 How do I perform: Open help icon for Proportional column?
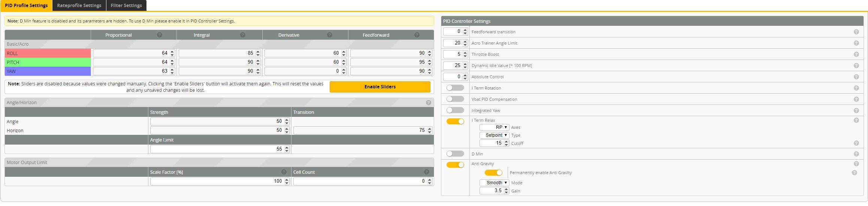160,35
